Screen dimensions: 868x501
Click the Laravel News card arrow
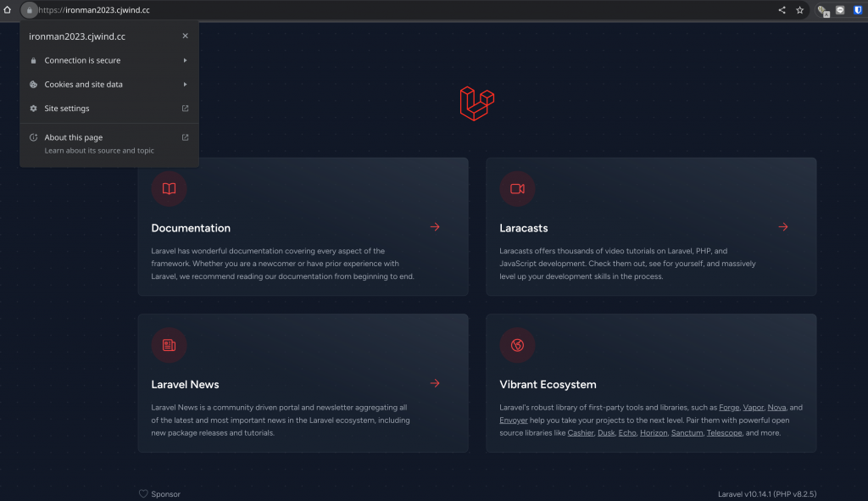(x=435, y=383)
